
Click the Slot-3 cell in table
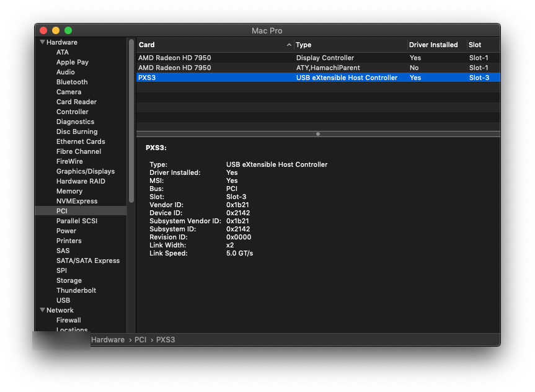point(479,78)
